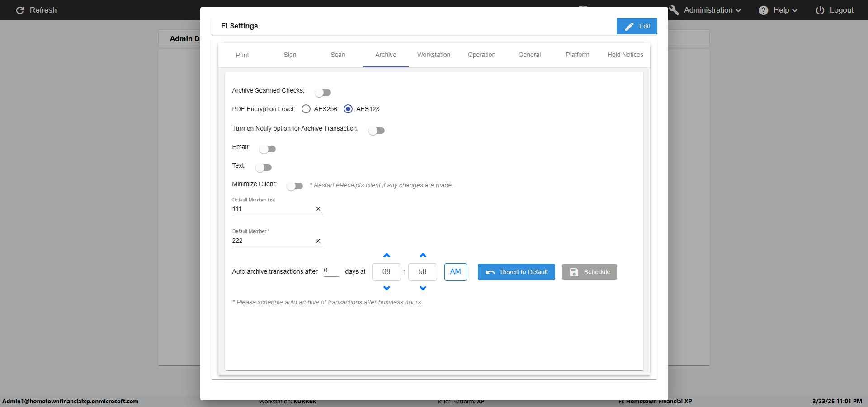Toggle Archive Scanned Checks switch
Viewport: 868px width, 407px height.
[323, 93]
